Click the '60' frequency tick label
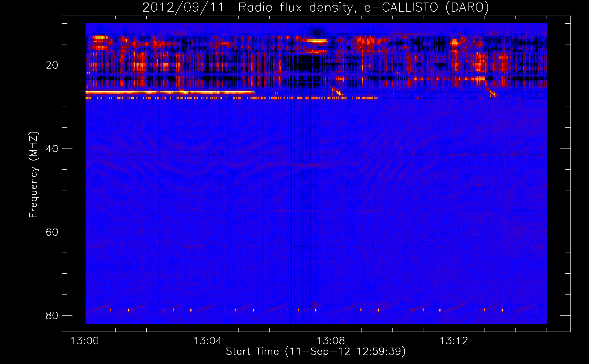This screenshot has width=589, height=364. click(52, 232)
